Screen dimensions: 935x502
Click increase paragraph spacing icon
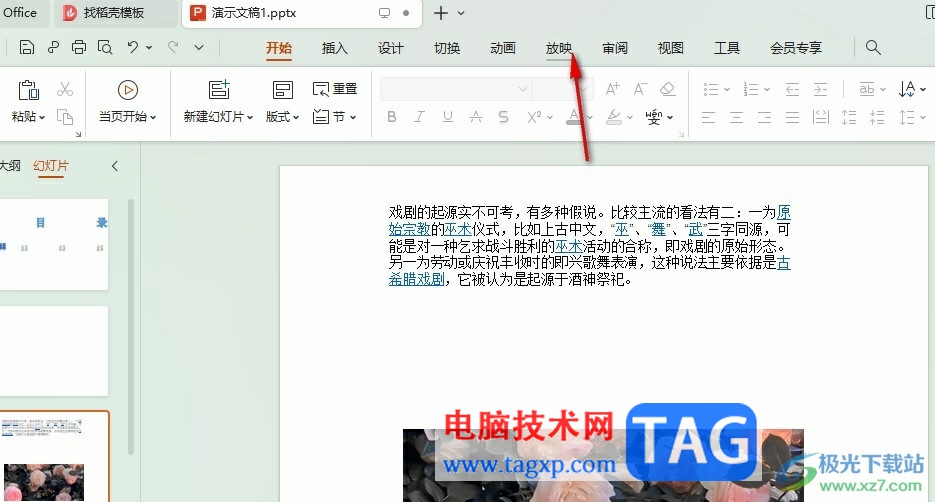pos(849,117)
